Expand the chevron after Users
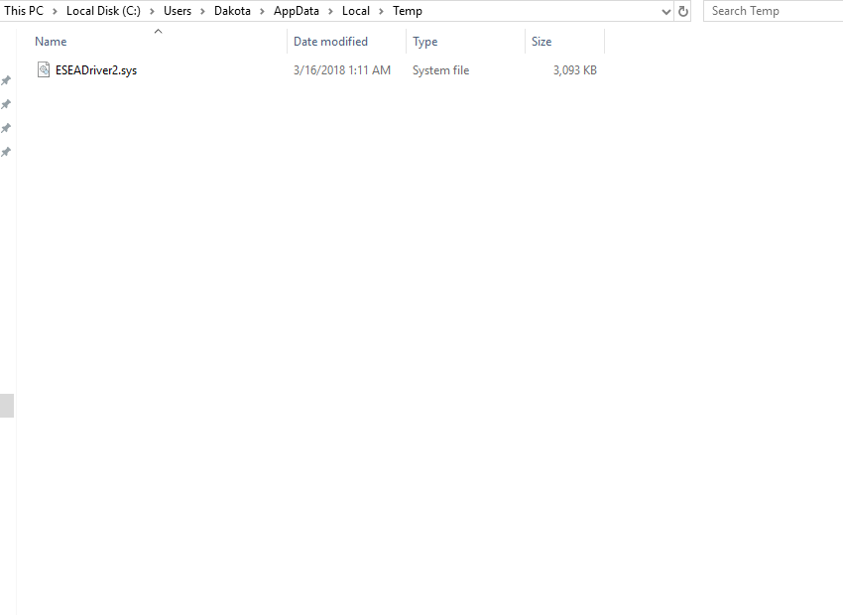Screen dimensions: 843x616 pyautogui.click(x=202, y=11)
